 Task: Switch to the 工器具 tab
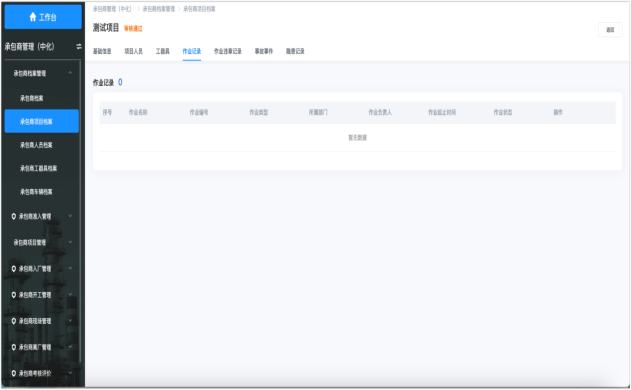163,51
